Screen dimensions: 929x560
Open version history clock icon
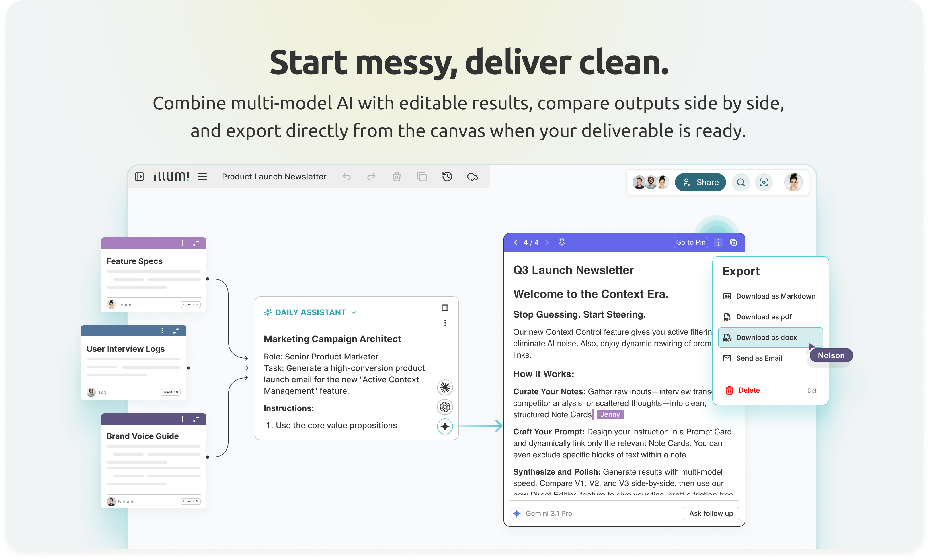click(x=447, y=176)
